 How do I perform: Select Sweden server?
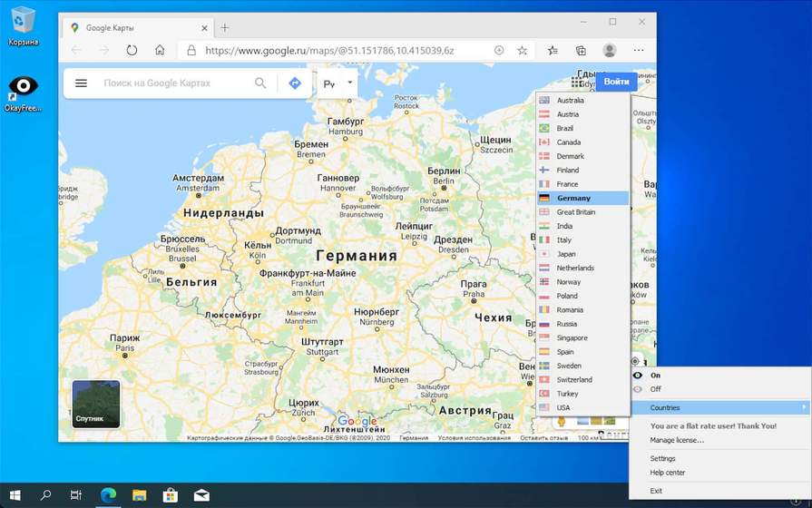point(583,366)
